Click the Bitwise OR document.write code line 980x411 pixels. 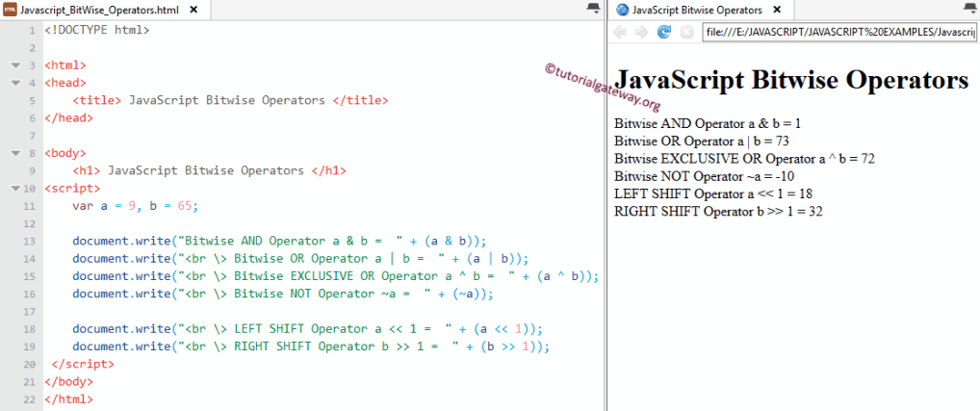click(300, 258)
